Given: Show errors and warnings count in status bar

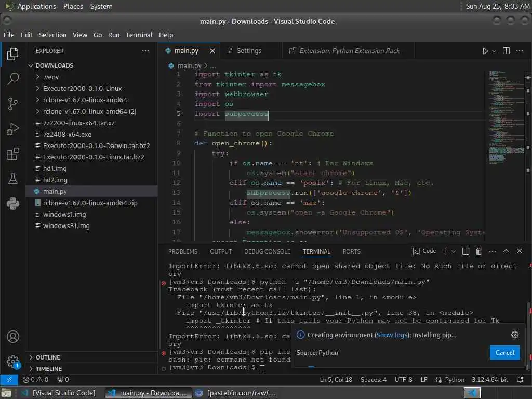Looking at the screenshot, I should (x=36, y=380).
